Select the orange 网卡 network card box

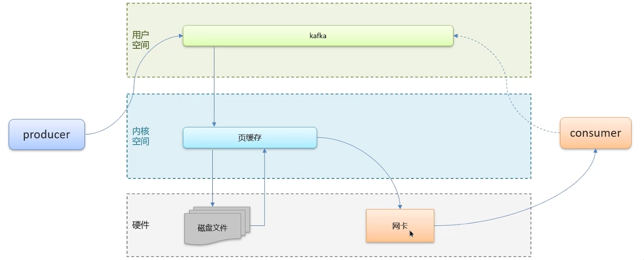point(400,226)
